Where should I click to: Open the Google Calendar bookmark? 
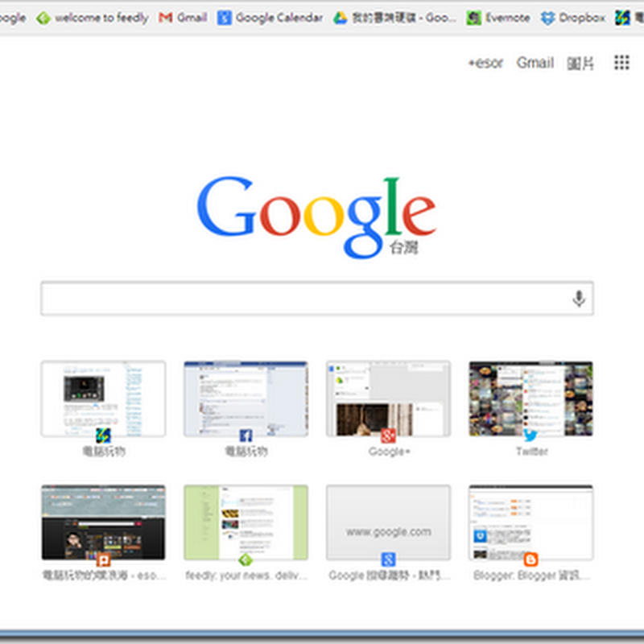point(270,18)
